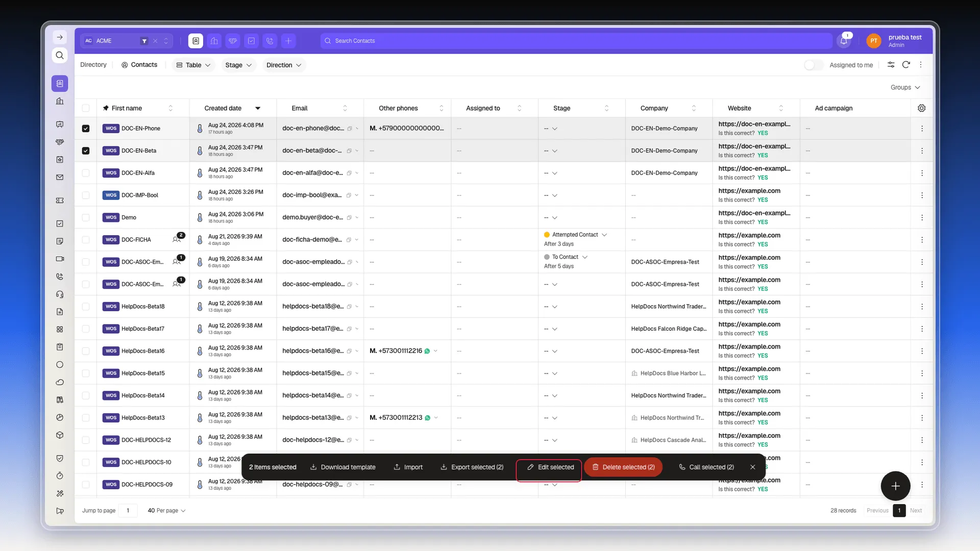Screen dimensions: 980x551
Task: Click Download template
Action: point(342,467)
